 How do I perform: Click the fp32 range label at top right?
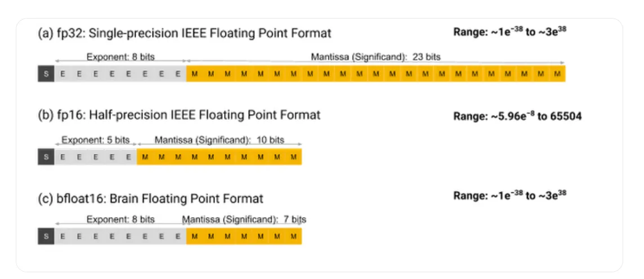tap(509, 31)
